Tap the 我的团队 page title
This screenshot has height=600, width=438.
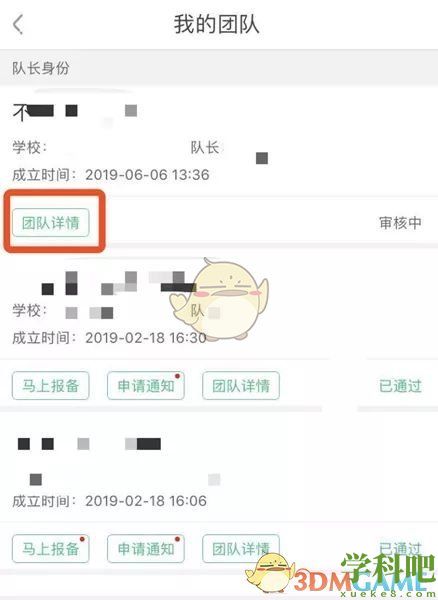point(217,24)
